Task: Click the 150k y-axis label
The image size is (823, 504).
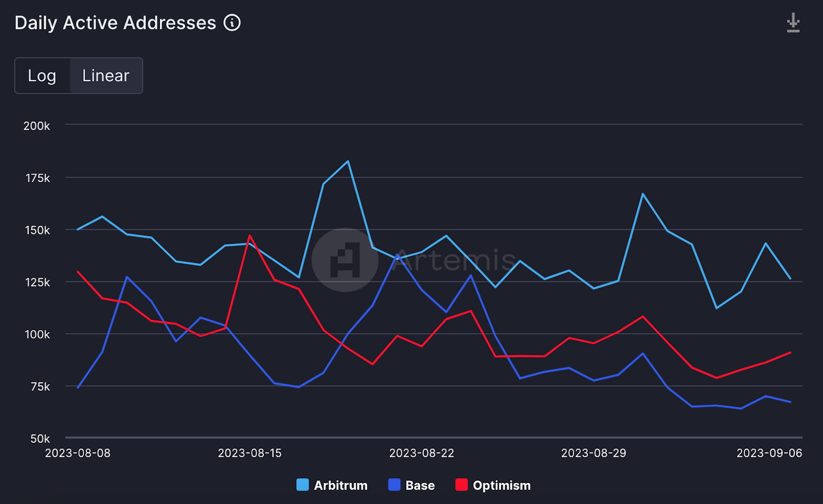Action: (x=37, y=230)
